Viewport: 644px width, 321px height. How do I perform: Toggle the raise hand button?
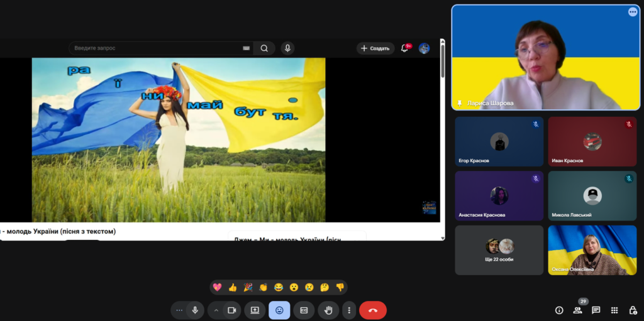coord(328,310)
